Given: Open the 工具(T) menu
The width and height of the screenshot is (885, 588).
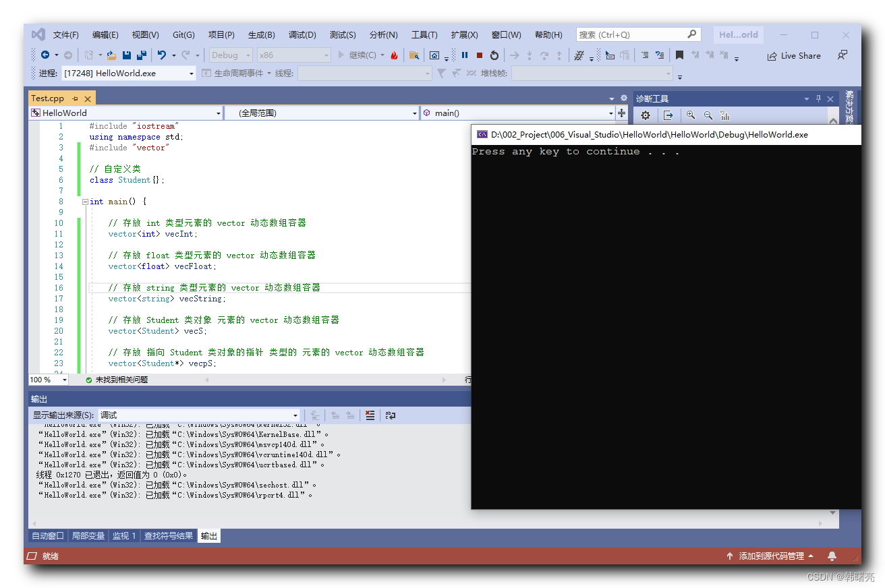Looking at the screenshot, I should [x=424, y=35].
